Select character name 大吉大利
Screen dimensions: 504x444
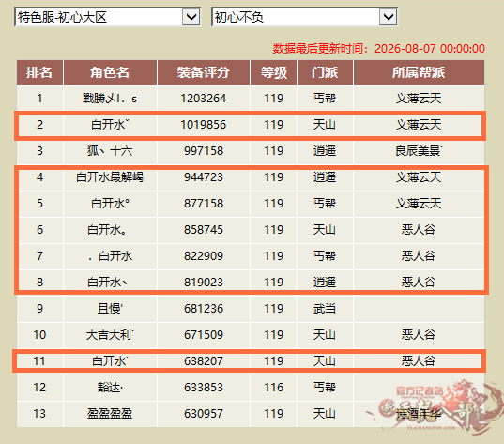(x=110, y=335)
